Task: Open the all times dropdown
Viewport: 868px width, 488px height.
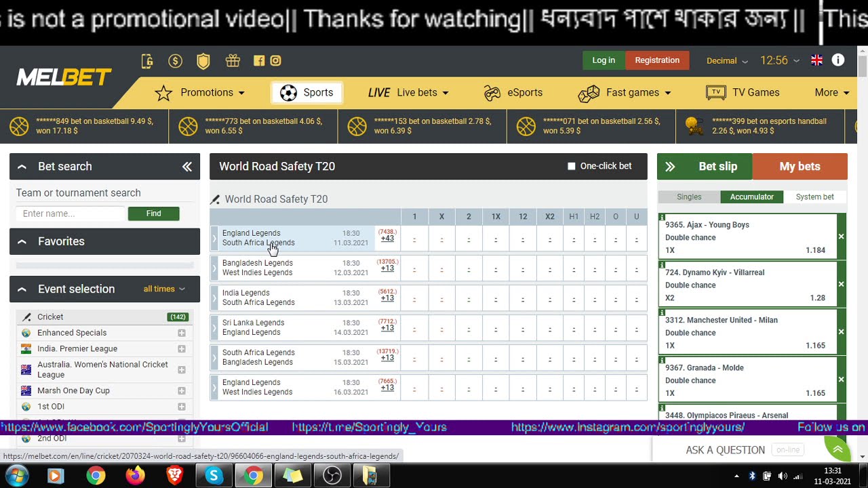Action: [164, 289]
